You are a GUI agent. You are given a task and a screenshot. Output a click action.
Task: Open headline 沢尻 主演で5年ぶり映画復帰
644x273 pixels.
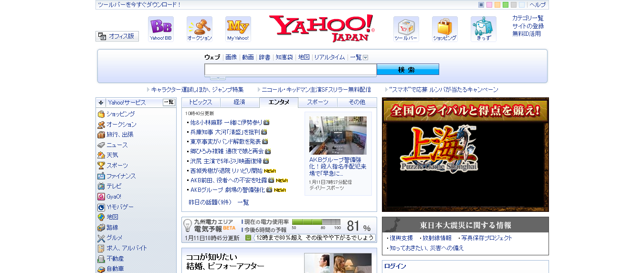point(226,161)
